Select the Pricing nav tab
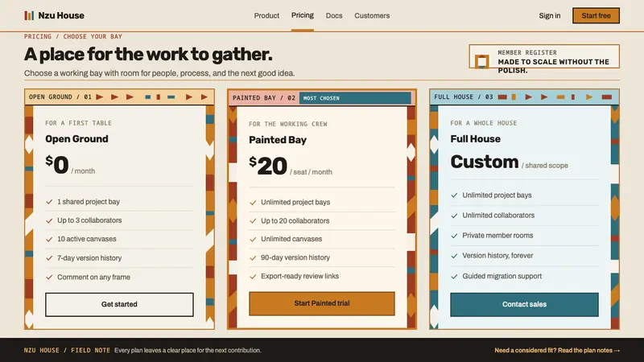This screenshot has height=362, width=644. point(303,15)
